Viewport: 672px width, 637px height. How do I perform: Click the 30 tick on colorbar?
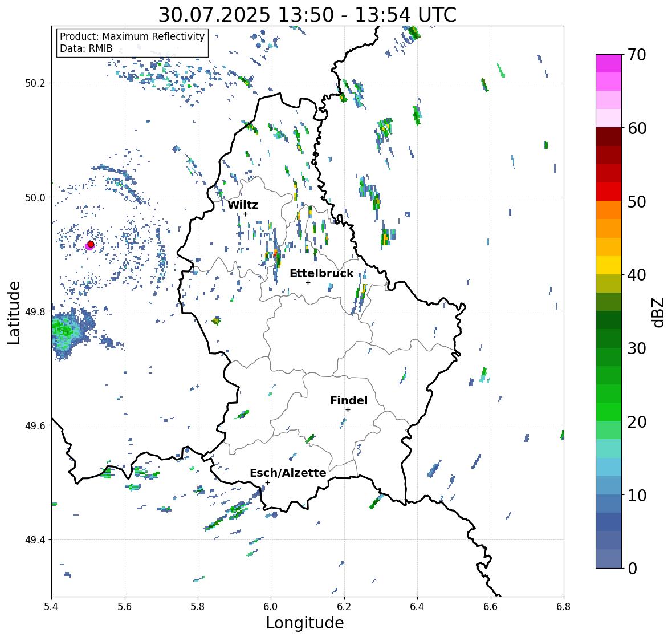[637, 348]
